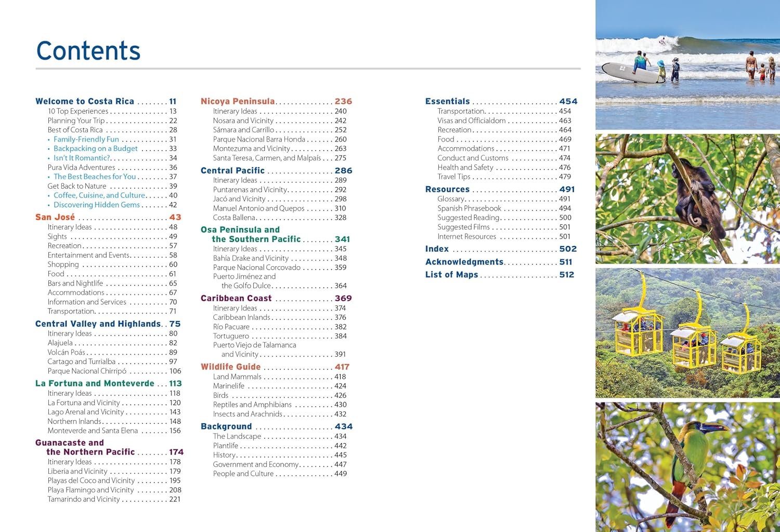Select the Family-Friendly Fun entry
The width and height of the screenshot is (780, 532).
tap(86, 139)
